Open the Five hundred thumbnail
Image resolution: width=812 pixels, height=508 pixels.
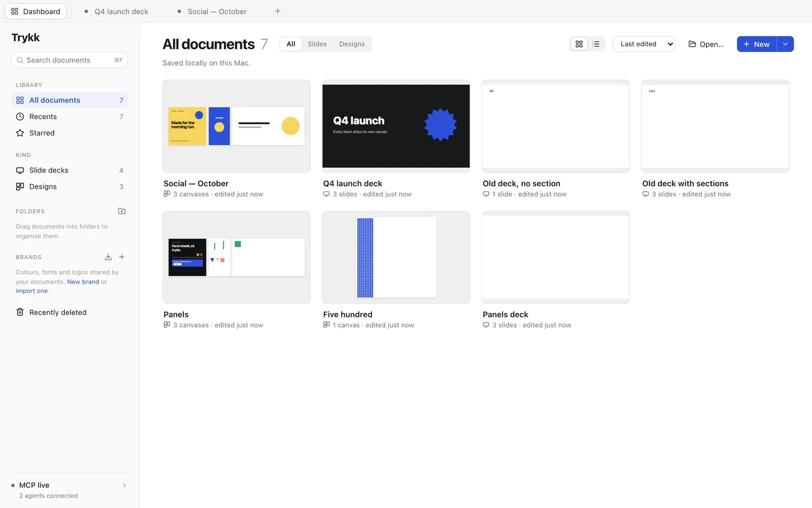pos(396,258)
